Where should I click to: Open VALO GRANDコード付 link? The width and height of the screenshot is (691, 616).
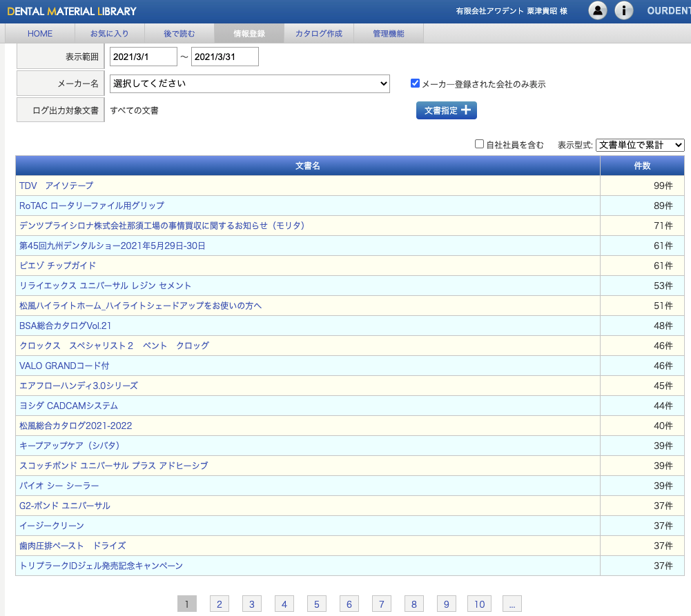64,366
